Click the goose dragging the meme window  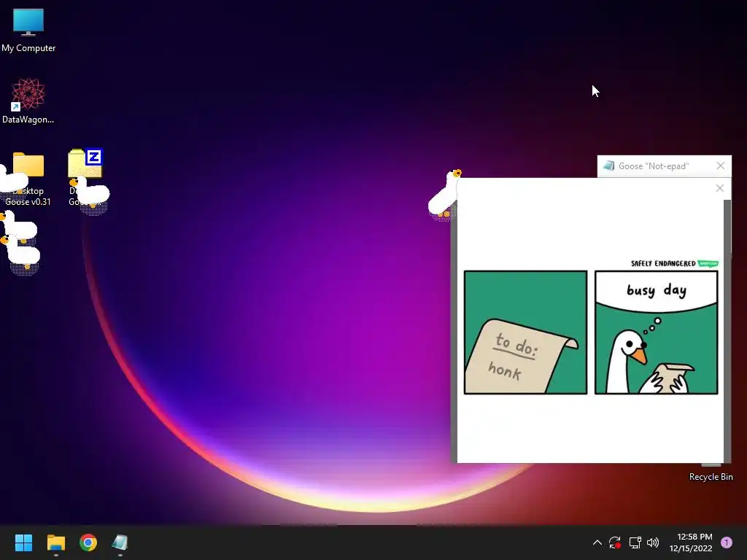coord(444,194)
